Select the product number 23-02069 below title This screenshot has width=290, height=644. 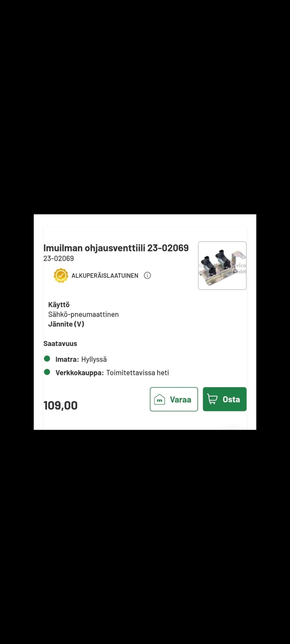[59, 258]
